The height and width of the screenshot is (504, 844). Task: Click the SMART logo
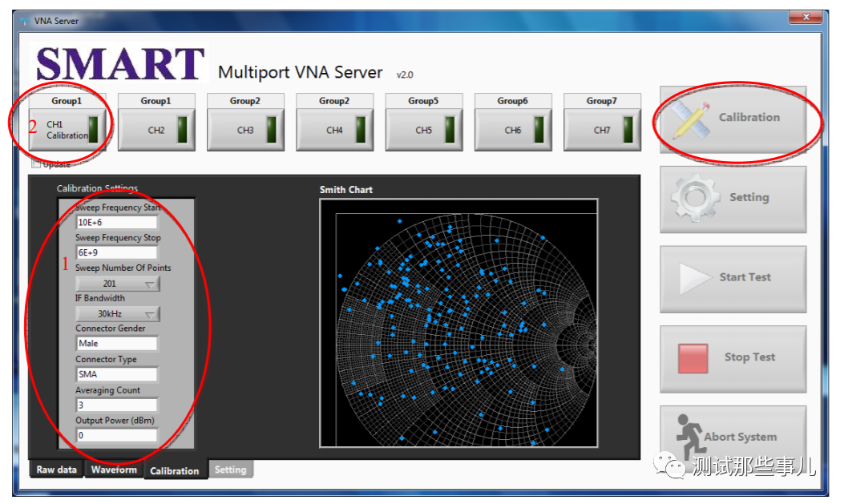pos(120,63)
